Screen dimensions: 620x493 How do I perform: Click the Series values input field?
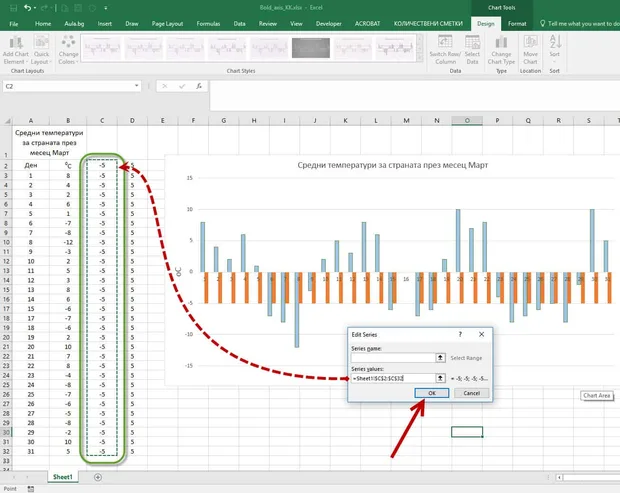tap(393, 378)
